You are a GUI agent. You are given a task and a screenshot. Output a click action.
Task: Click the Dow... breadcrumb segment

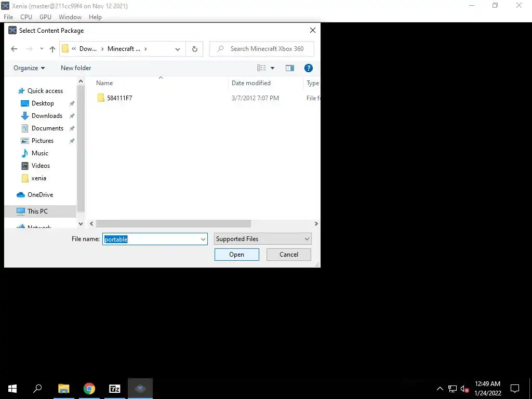click(88, 48)
